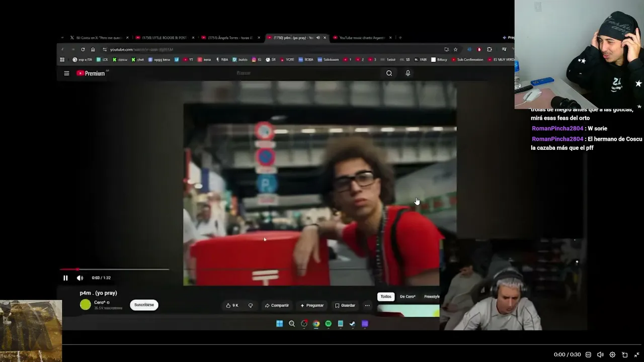Select the Todos filter chip
This screenshot has height=362, width=644.
(x=386, y=297)
